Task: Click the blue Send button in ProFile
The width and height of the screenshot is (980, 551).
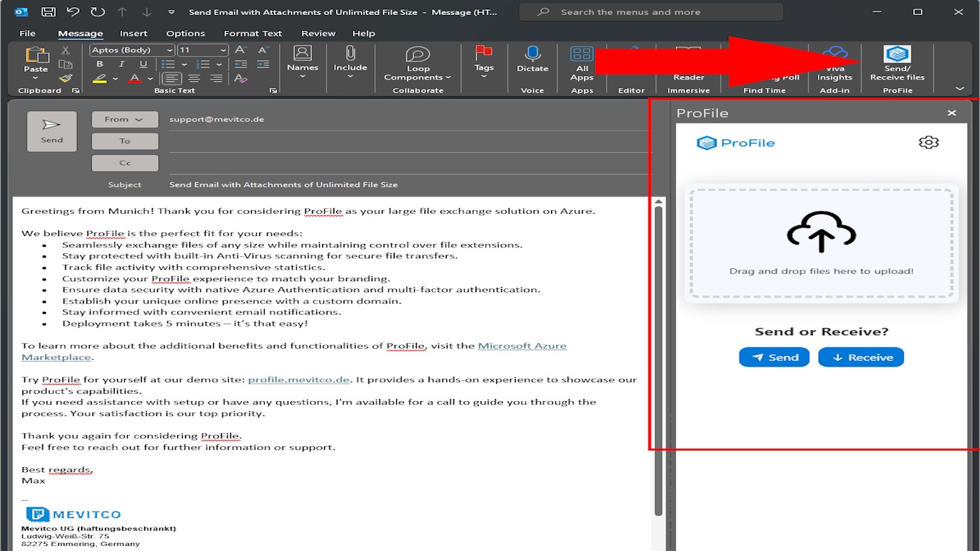Action: coord(774,357)
